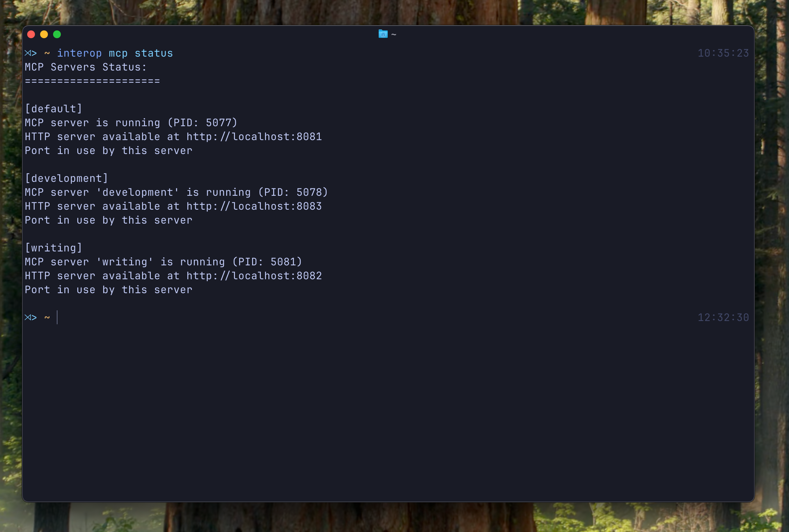Click the 'interop mcp status' command text
789x532 pixels.
coord(115,53)
